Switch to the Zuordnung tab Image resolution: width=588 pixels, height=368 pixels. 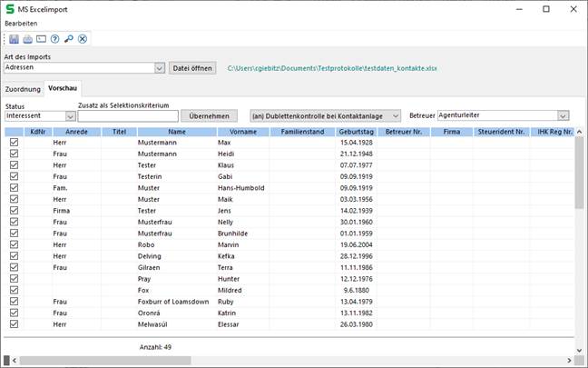pyautogui.click(x=23, y=89)
